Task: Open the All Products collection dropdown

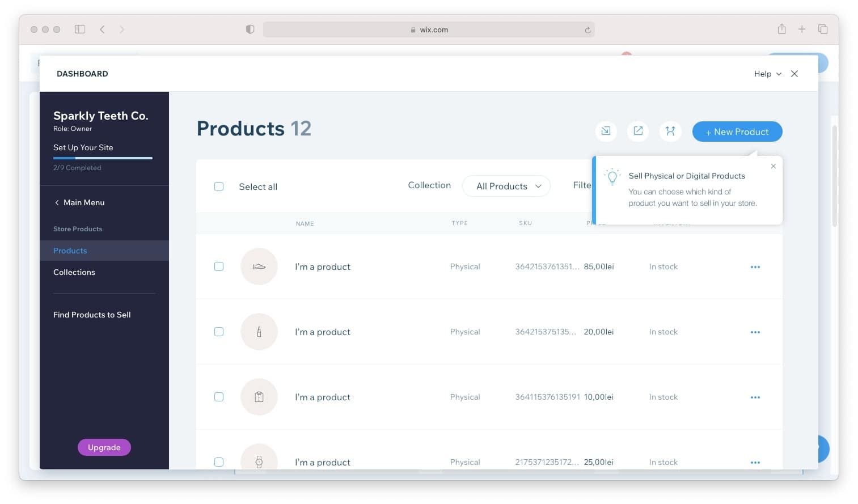Action: pos(506,186)
